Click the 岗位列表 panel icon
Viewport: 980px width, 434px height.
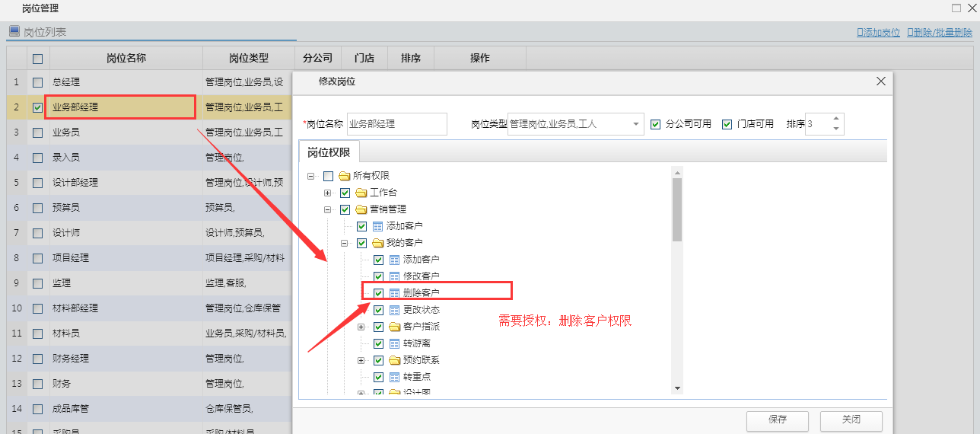pyautogui.click(x=14, y=31)
